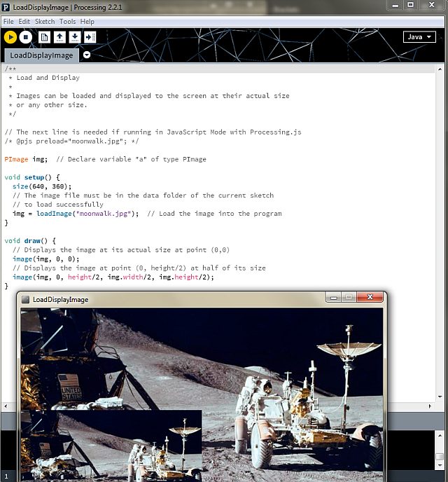The image size is (448, 482).
Task: Click the LoadDisplayImage output window icon
Action: (x=25, y=299)
